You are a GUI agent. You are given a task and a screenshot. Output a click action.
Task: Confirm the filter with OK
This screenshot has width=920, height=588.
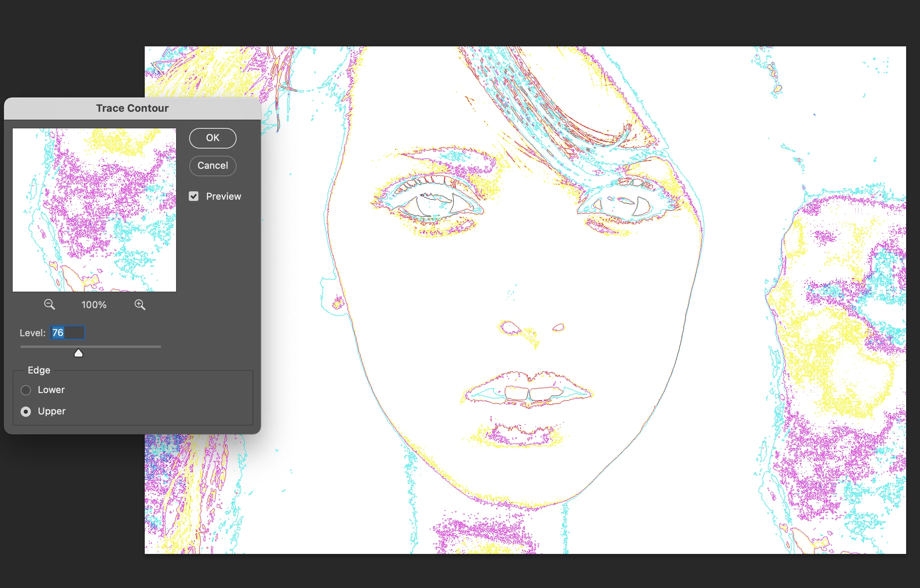(213, 138)
